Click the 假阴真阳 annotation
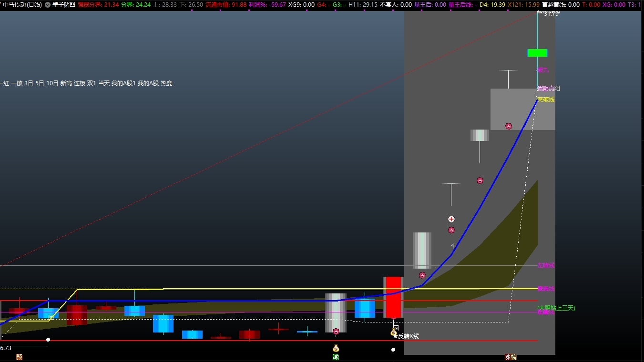Screen dimensions: 644x362 point(549,89)
